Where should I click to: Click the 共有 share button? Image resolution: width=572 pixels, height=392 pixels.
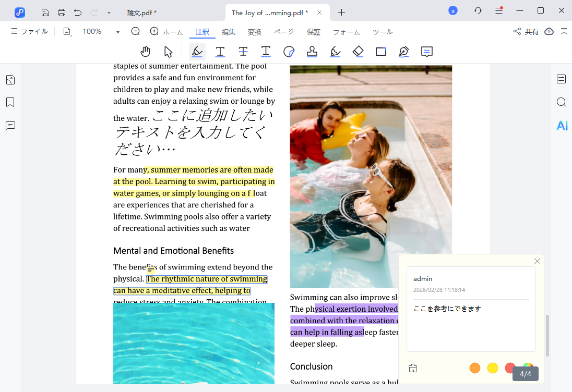(x=526, y=32)
